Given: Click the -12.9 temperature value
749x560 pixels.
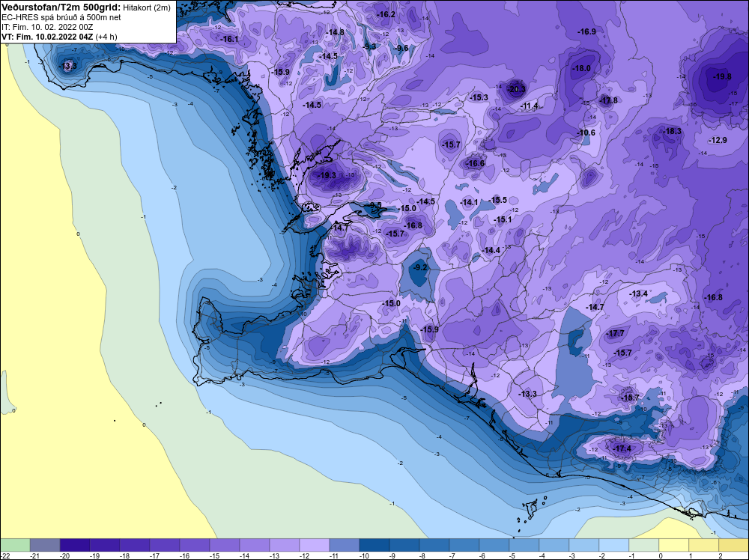Looking at the screenshot, I should [x=718, y=140].
